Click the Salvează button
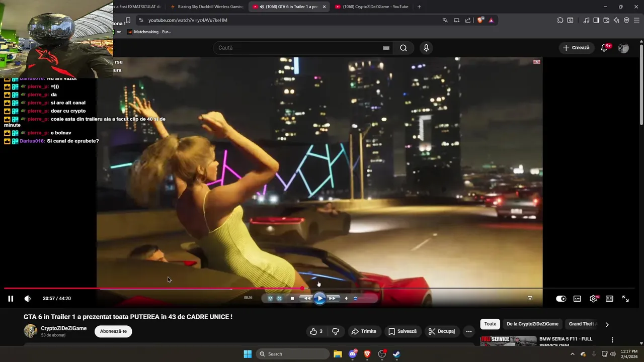This screenshot has height=362, width=644. point(403,331)
